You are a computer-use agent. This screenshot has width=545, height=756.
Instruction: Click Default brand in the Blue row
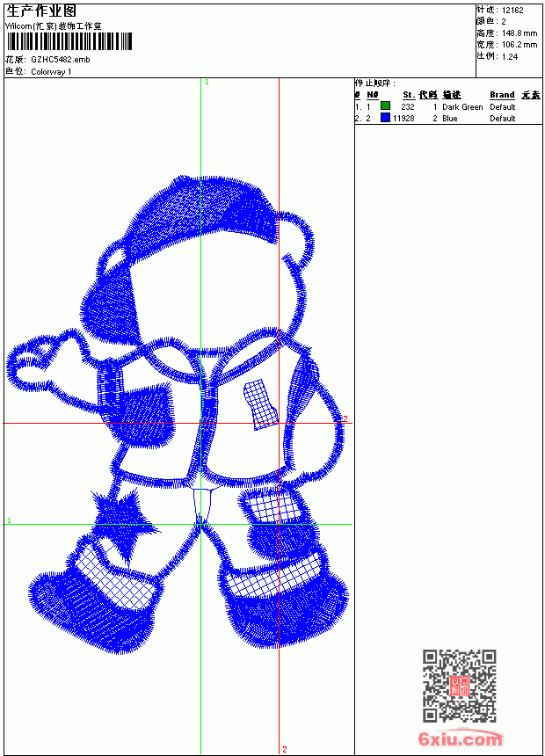click(x=503, y=119)
